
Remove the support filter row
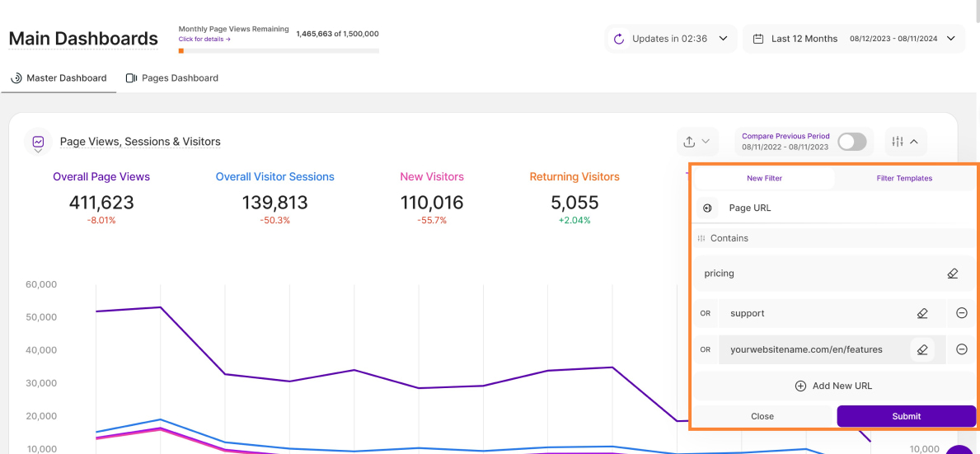961,313
